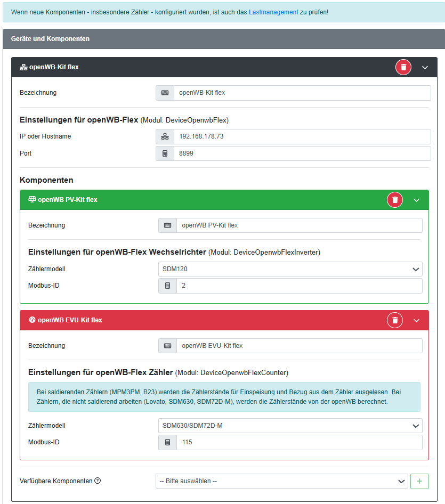This screenshot has width=445, height=504.
Task: Click the Geräte und Komponenten section header
Action: point(224,39)
